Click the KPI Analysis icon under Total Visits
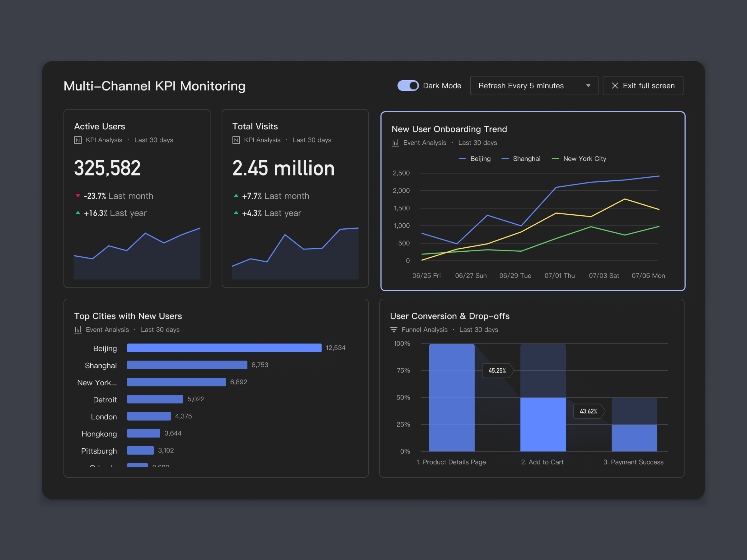The image size is (747, 560). 236,140
